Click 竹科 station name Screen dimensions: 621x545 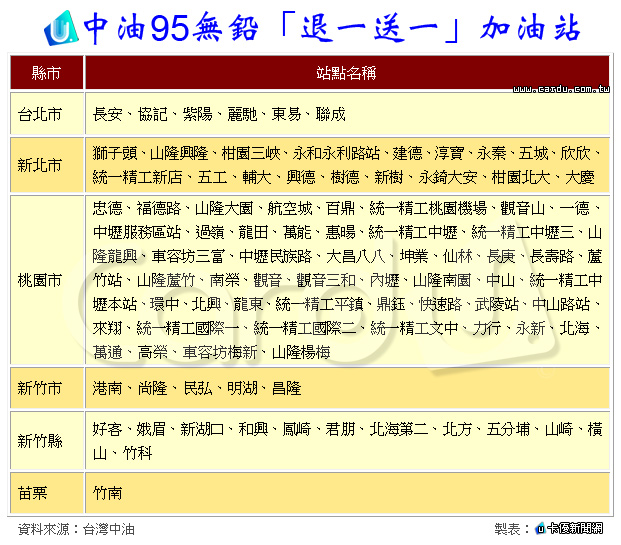pyautogui.click(x=137, y=453)
